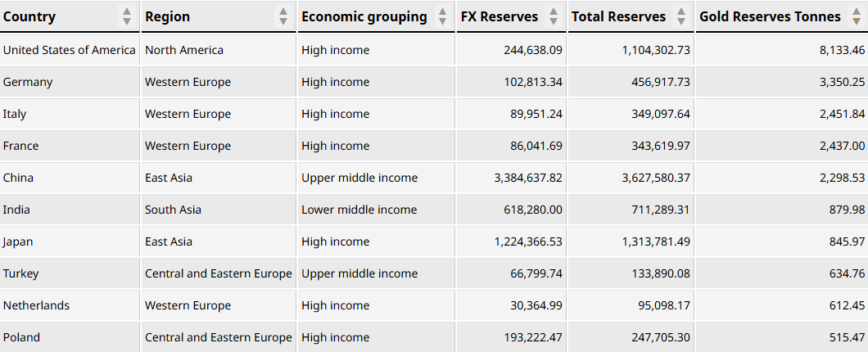
Task: Click India's Lower middle income cell
Action: click(x=359, y=210)
